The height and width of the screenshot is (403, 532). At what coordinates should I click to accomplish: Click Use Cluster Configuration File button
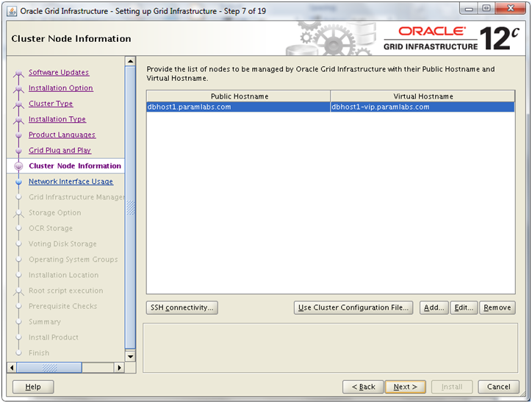[x=353, y=307]
